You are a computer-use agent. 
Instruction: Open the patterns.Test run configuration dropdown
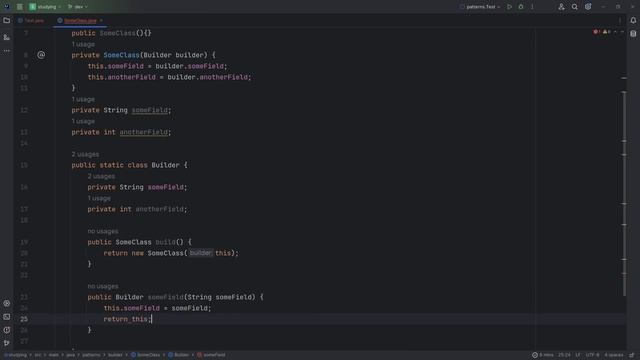(x=480, y=7)
